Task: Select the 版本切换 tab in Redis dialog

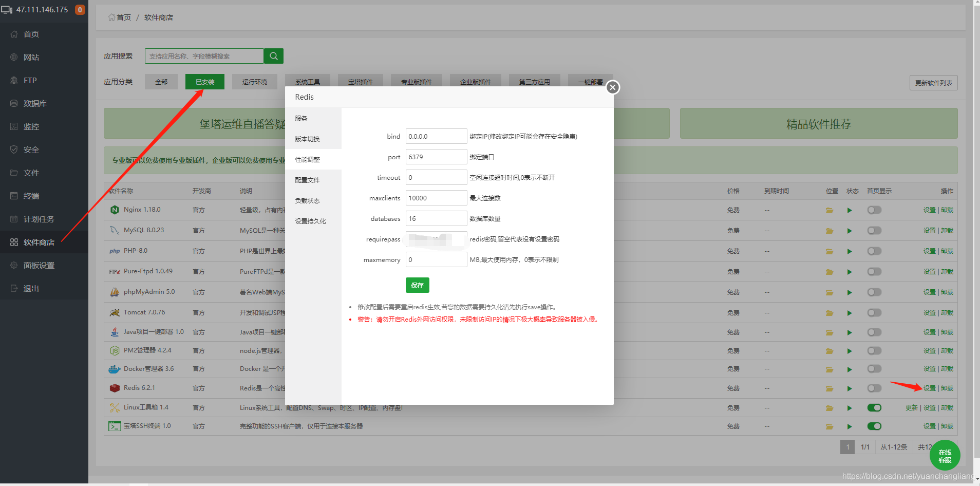Action: [313, 139]
